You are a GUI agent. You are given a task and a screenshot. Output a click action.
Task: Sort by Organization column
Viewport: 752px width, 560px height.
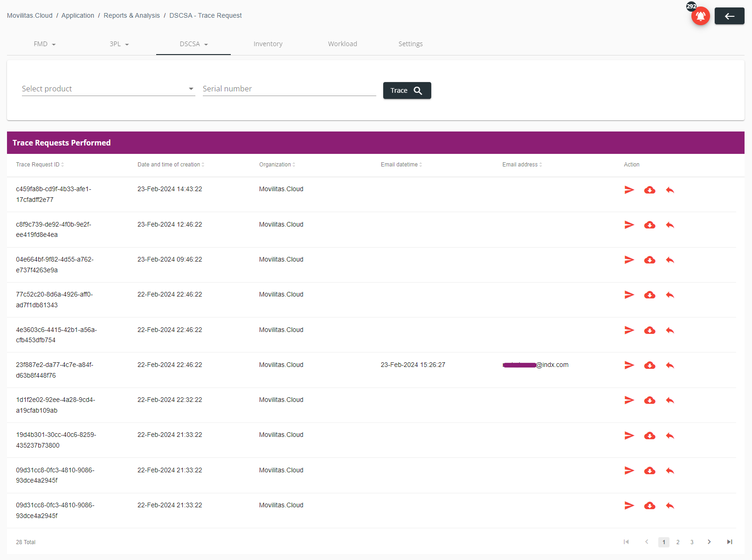(277, 165)
